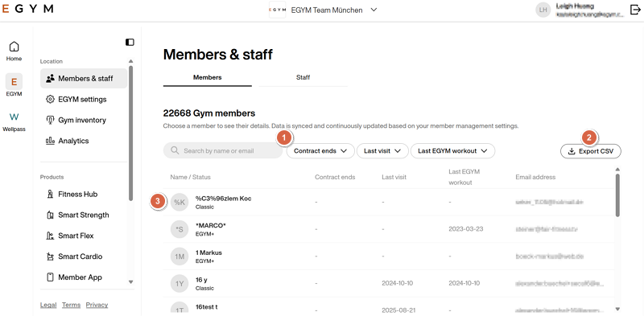Open Smart Flex product page
The width and height of the screenshot is (644, 316).
click(x=84, y=236)
